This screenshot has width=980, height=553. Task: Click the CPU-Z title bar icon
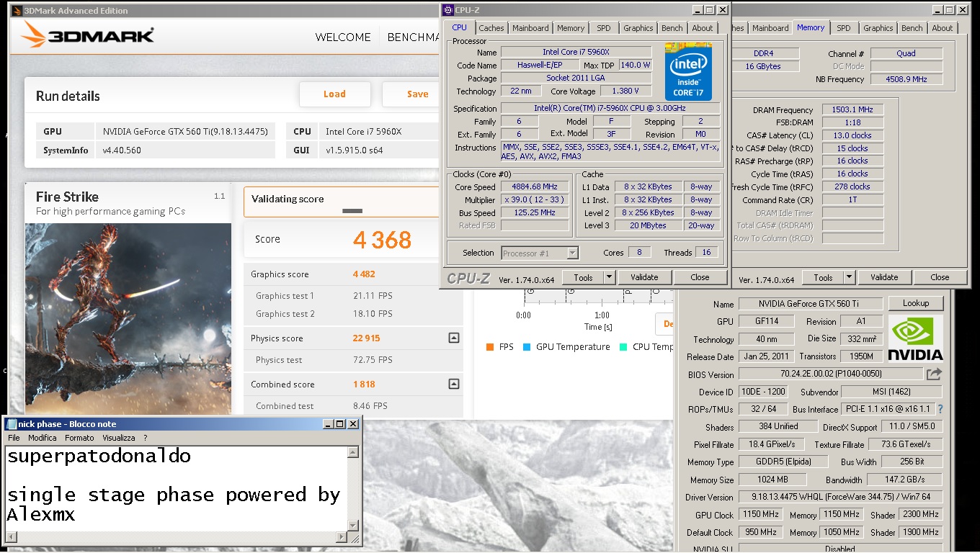pos(447,10)
